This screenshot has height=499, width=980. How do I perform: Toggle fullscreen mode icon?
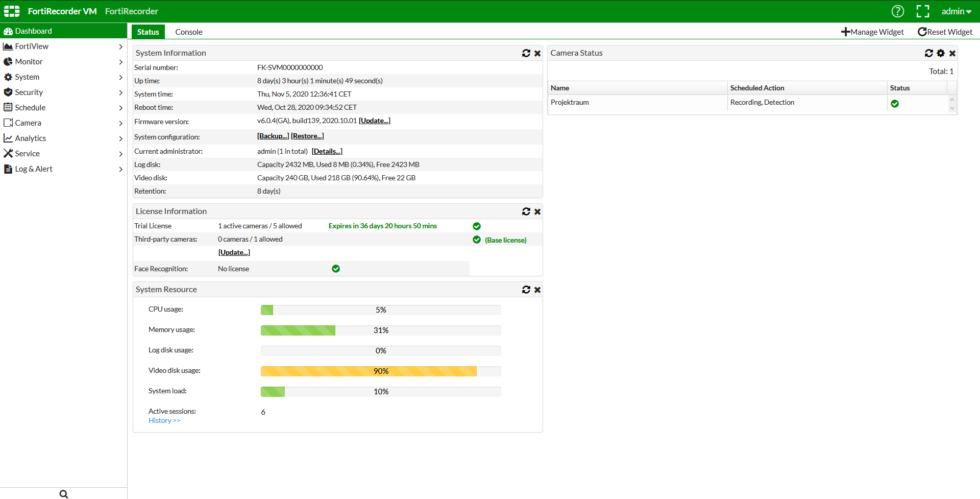(x=923, y=11)
